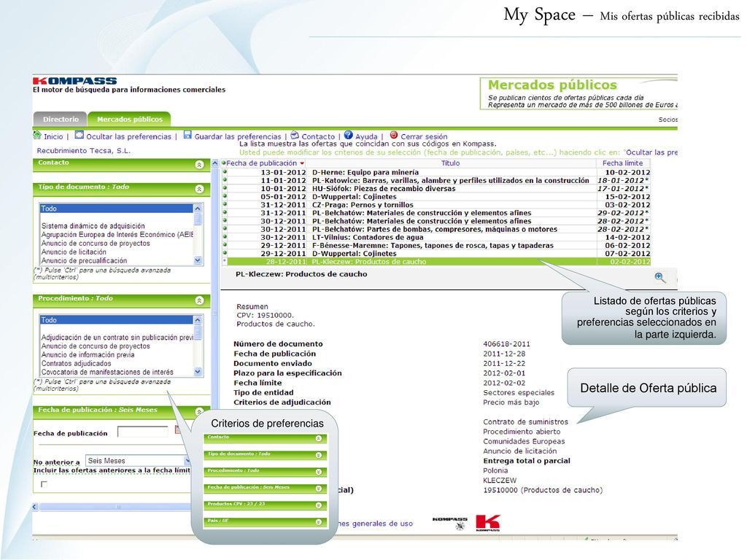Click the red Kompass K logo at bottom

click(488, 523)
